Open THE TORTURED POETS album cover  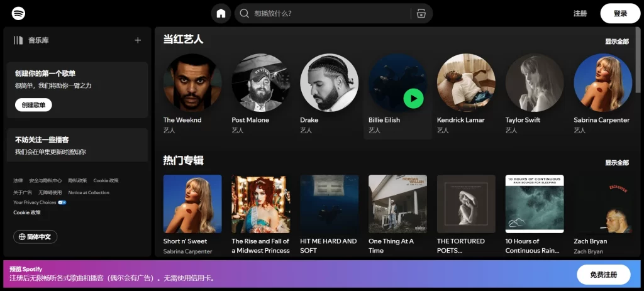point(466,204)
